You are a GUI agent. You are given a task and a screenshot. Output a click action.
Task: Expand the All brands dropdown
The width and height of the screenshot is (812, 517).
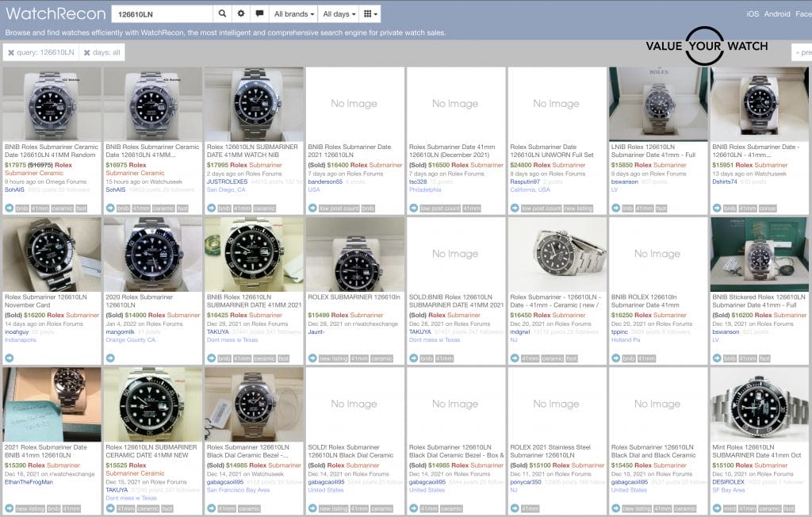293,14
